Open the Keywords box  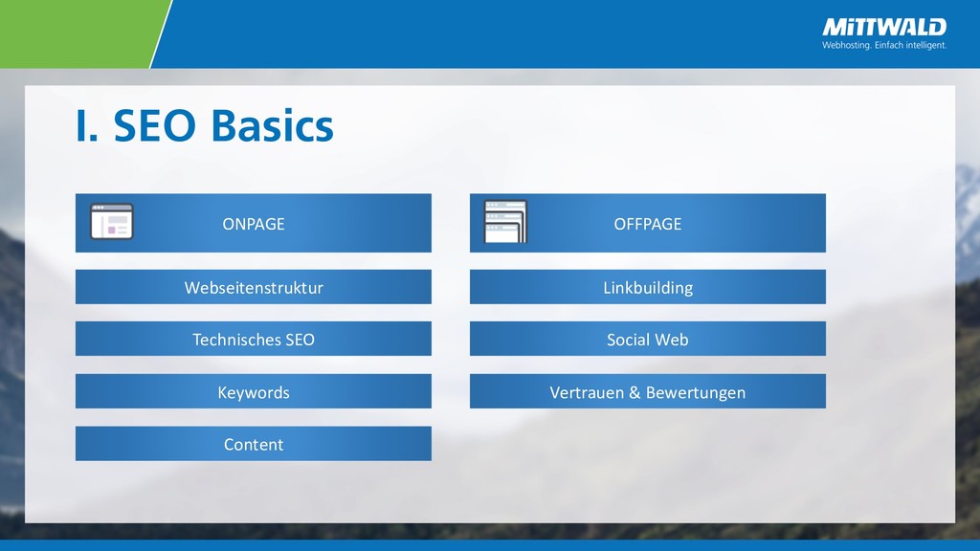(x=253, y=391)
